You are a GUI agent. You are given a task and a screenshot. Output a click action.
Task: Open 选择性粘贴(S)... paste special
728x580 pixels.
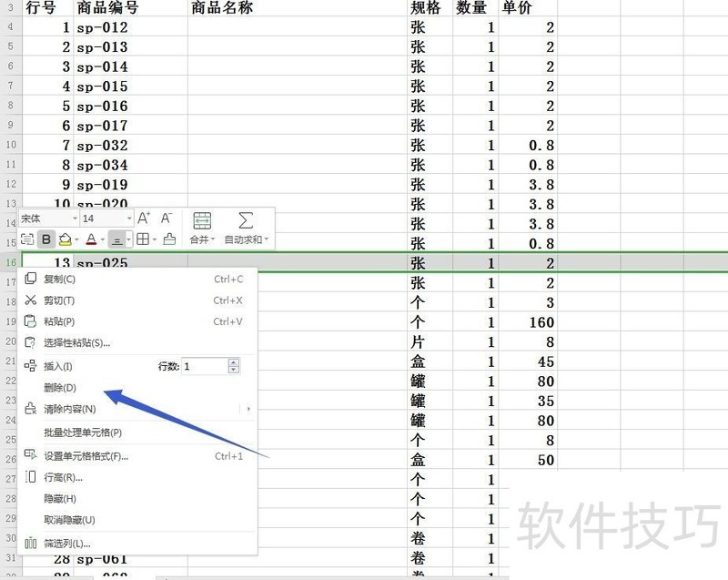[137, 342]
